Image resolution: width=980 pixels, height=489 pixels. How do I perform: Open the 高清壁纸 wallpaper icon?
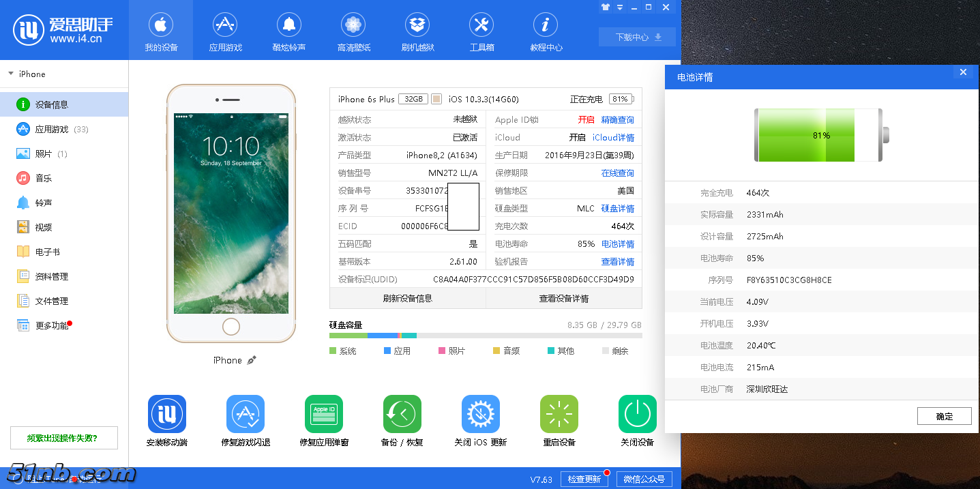(x=353, y=26)
